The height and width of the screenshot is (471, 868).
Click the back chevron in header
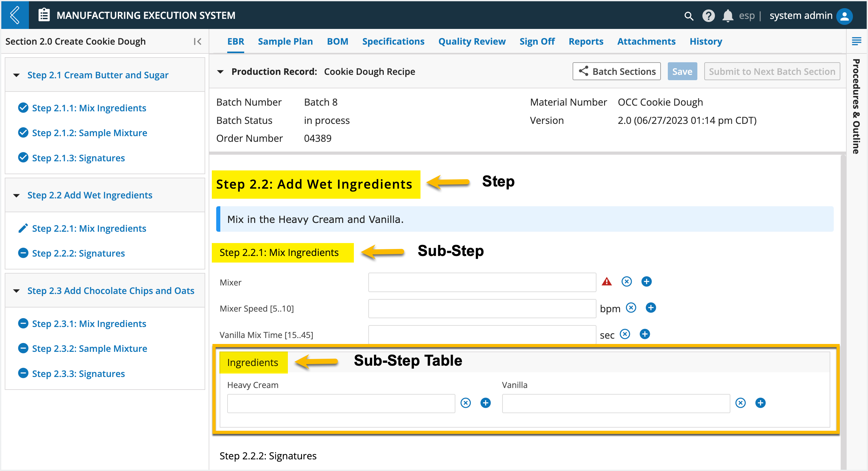coord(15,15)
